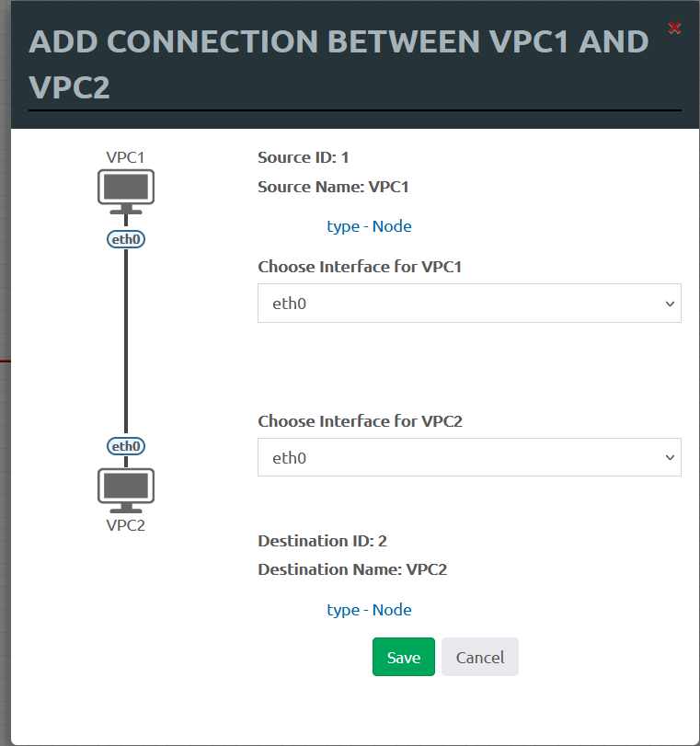Image resolution: width=700 pixels, height=746 pixels.
Task: Click the 'Source ID: 1' text
Action: tap(304, 157)
